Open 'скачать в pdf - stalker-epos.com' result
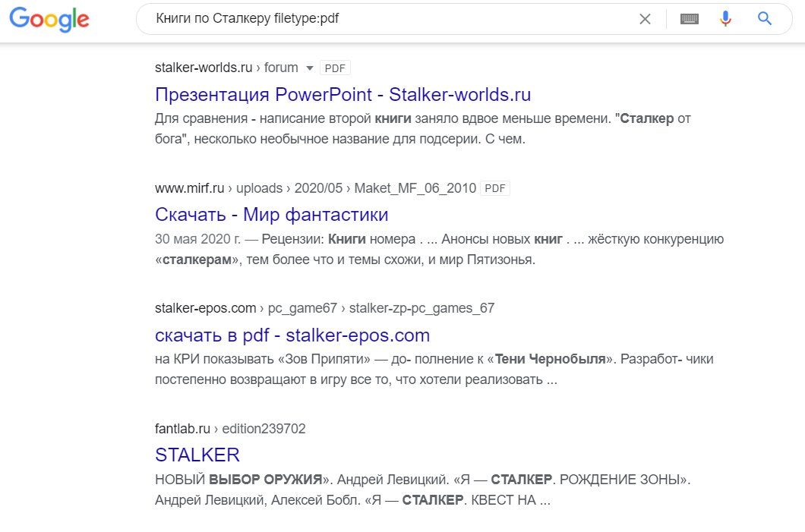The height and width of the screenshot is (532, 805). 292,335
